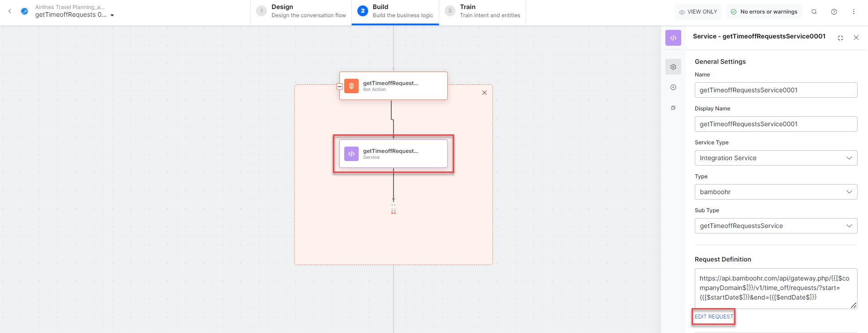The image size is (868, 333).
Task: Click the No errors or warnings button
Action: click(x=764, y=12)
